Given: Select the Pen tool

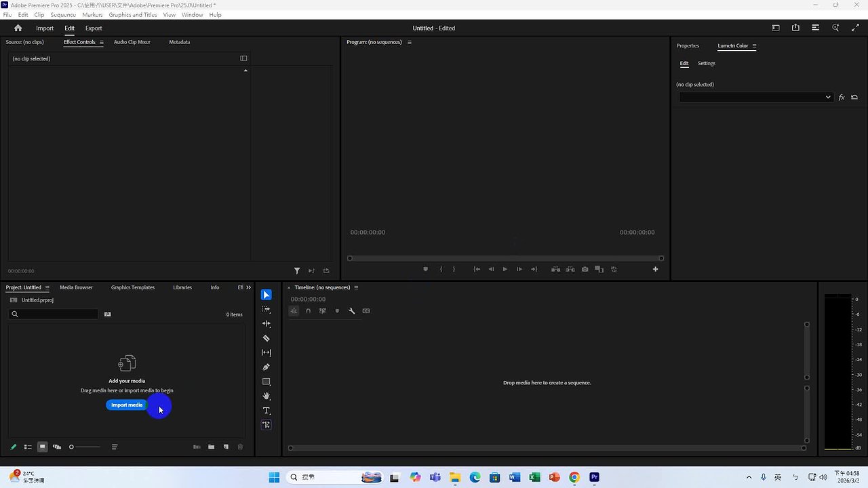Looking at the screenshot, I should point(266,367).
